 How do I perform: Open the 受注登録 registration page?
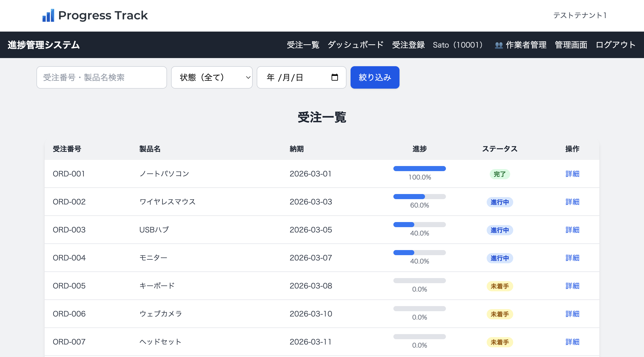click(408, 45)
